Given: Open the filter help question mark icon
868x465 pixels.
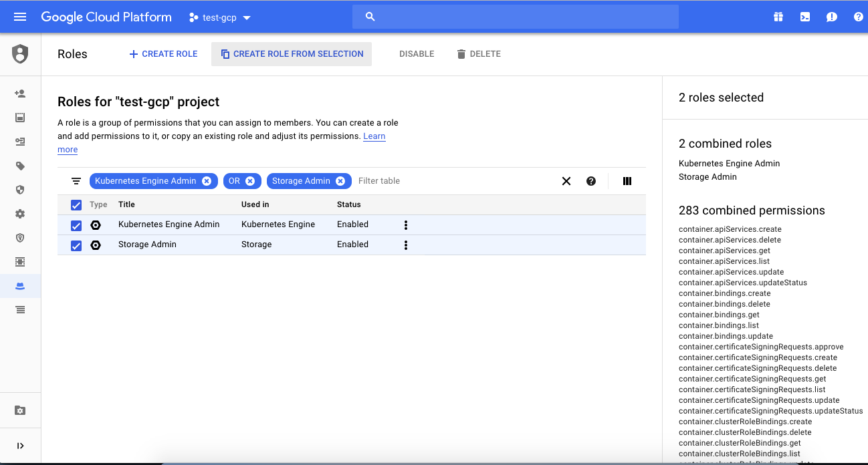Looking at the screenshot, I should point(591,181).
